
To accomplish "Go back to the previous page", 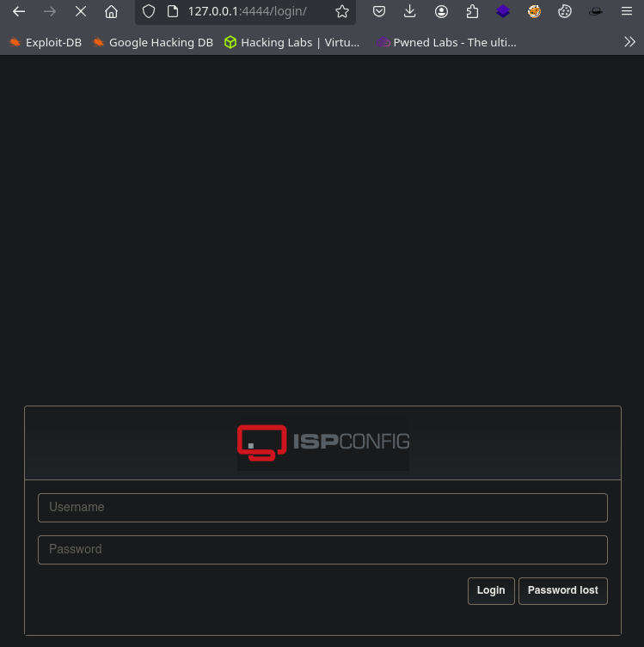I will (19, 11).
